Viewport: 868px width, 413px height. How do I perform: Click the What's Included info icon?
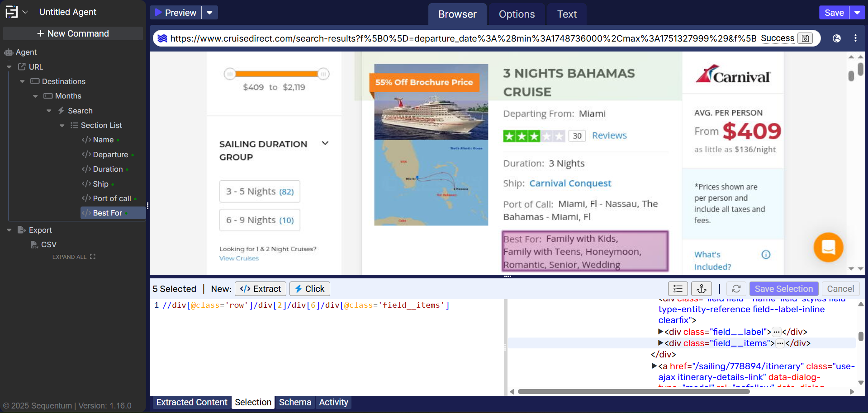coord(765,254)
